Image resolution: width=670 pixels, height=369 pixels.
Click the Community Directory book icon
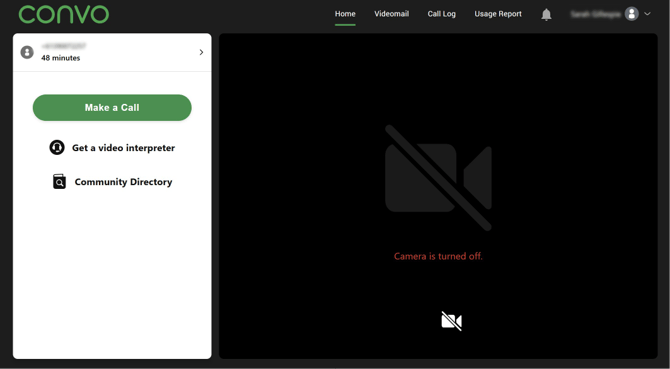click(x=59, y=182)
